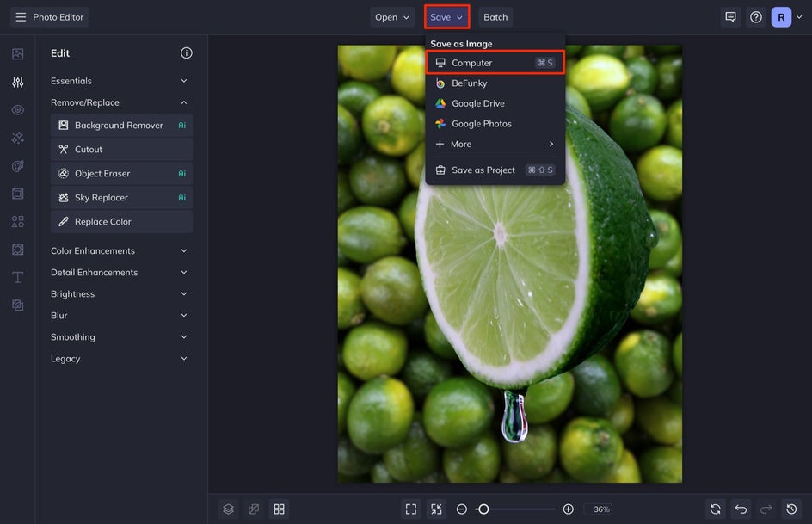Select the Background Remover tool
The image size is (812, 524).
click(121, 126)
